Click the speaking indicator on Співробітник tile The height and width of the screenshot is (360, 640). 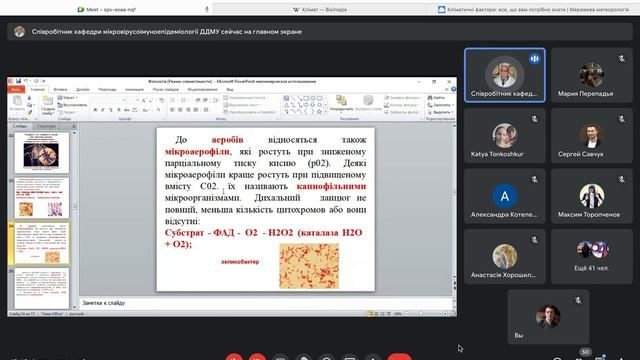[534, 59]
